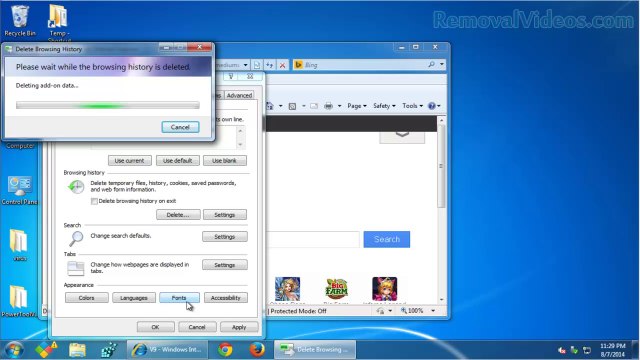Click Use blank home page button
Image resolution: width=640 pixels, height=360 pixels.
[x=224, y=160]
